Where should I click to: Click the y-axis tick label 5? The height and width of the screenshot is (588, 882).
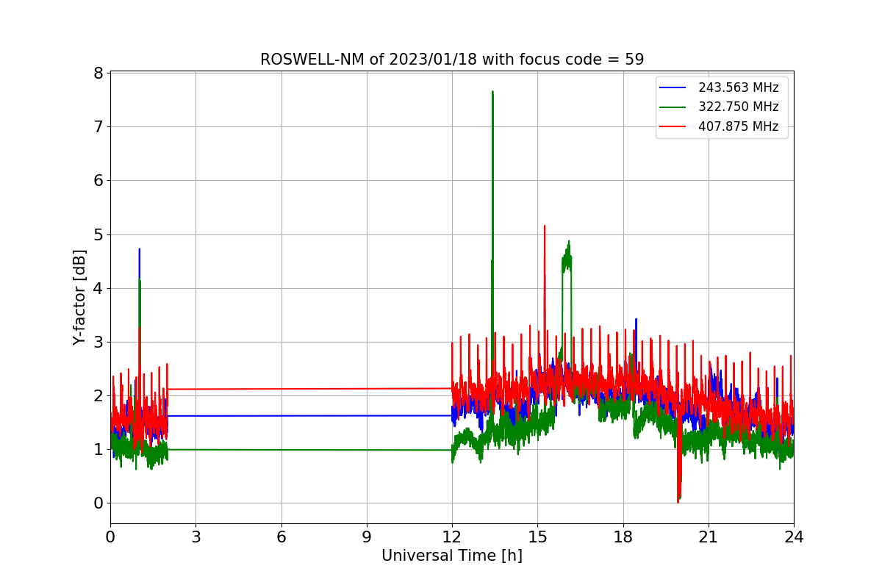click(x=97, y=234)
